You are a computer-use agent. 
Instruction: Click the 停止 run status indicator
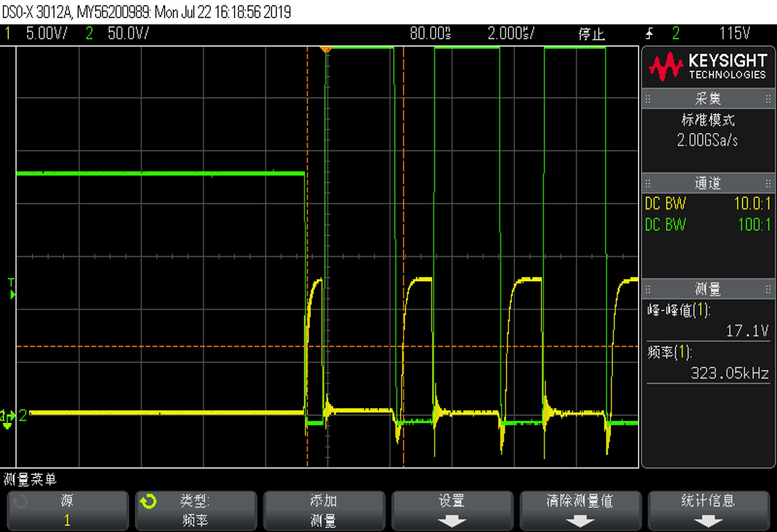[x=591, y=34]
